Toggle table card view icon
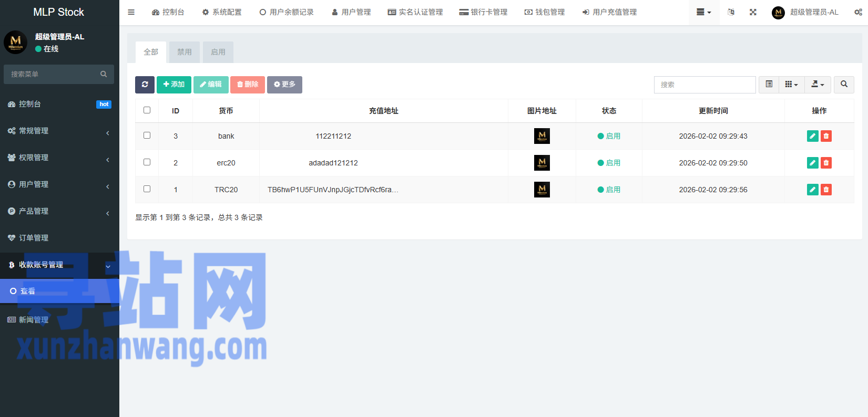 tap(769, 85)
